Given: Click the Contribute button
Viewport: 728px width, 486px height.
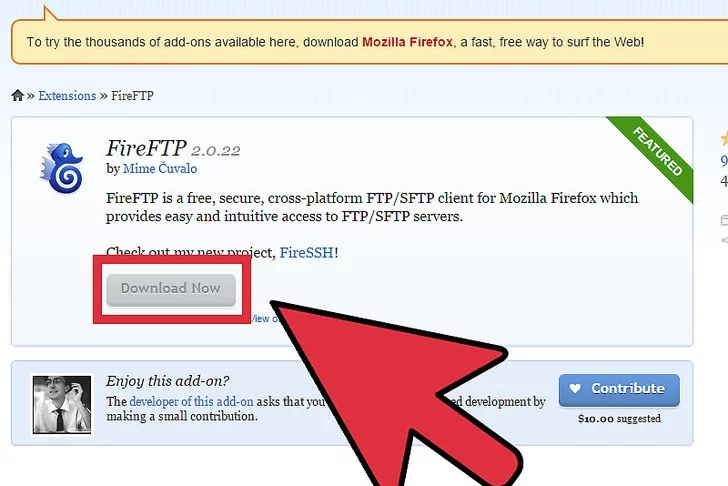Looking at the screenshot, I should [619, 390].
